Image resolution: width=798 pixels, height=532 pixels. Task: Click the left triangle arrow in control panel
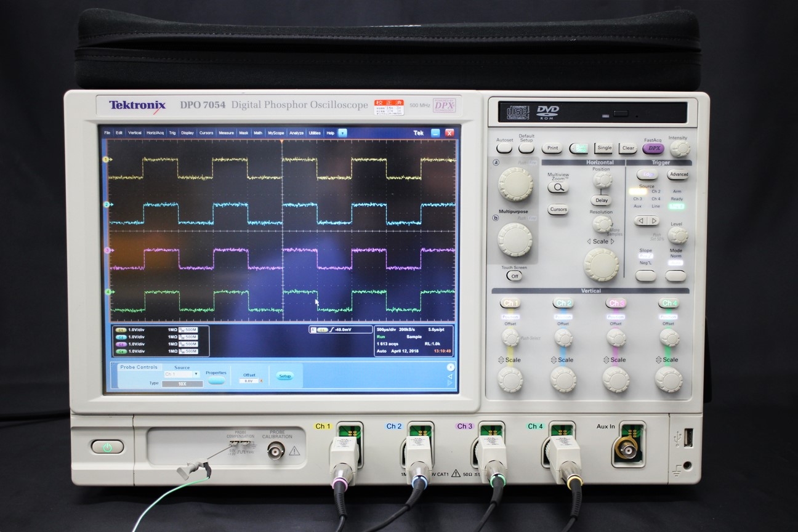[450, 376]
